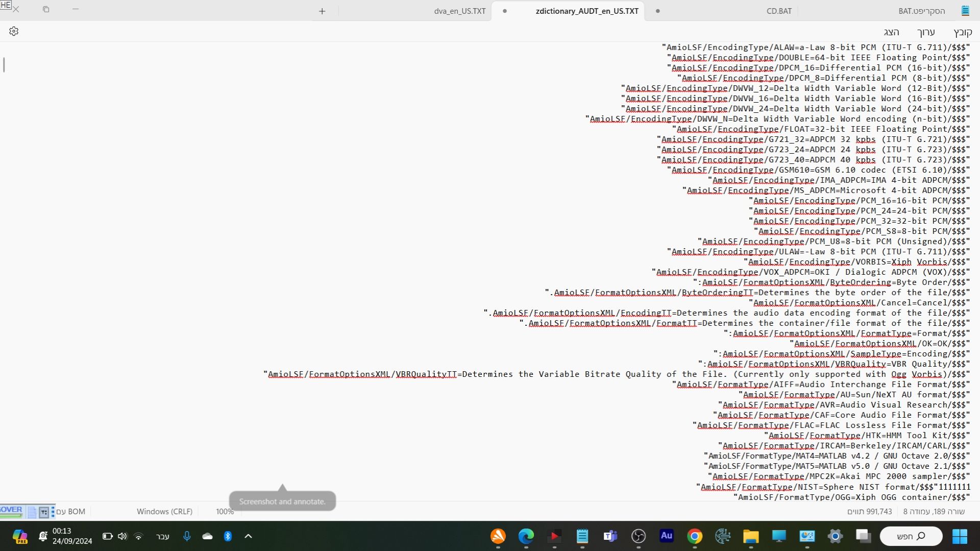980x551 pixels.
Task: Expand hidden system tray icons
Action: (248, 536)
